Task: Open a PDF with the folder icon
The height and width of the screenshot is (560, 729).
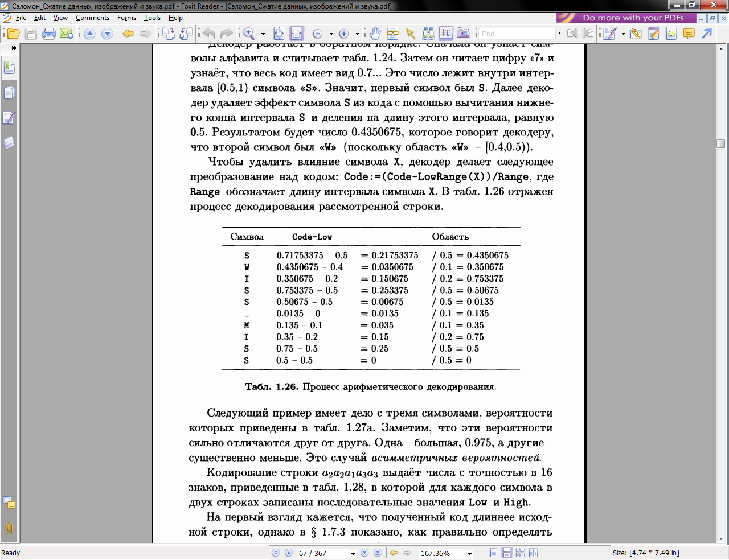Action: [14, 34]
